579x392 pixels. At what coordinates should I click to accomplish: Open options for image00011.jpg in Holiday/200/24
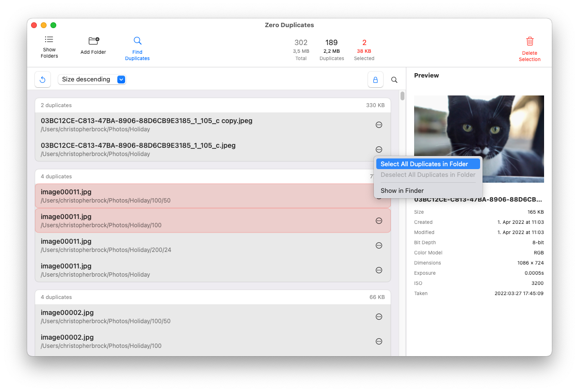[379, 245]
